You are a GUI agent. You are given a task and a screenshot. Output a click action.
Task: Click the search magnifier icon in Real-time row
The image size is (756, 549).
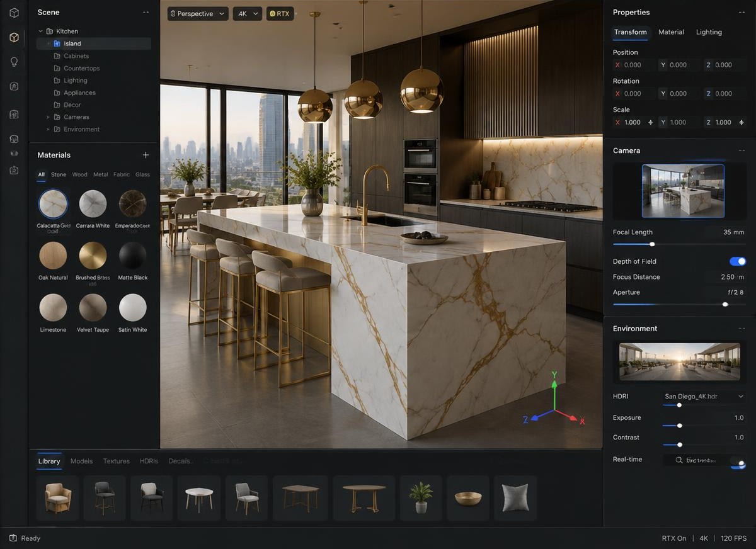click(x=679, y=460)
